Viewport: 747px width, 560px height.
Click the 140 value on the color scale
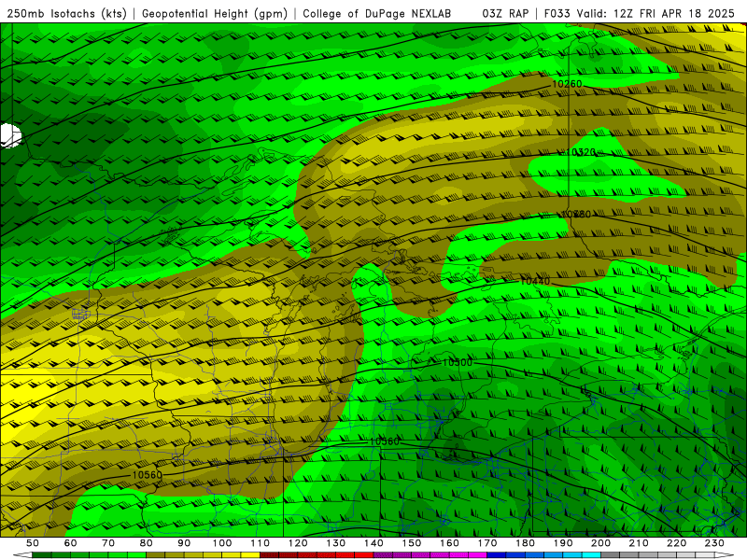tap(373, 543)
